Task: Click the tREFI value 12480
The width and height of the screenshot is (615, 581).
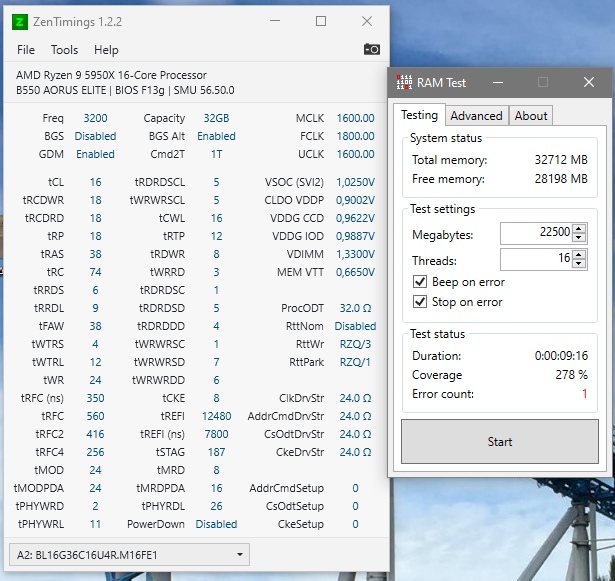Action: tap(217, 416)
